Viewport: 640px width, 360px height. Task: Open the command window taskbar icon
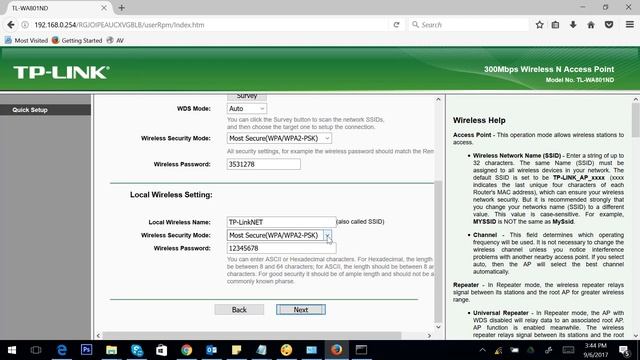361,350
